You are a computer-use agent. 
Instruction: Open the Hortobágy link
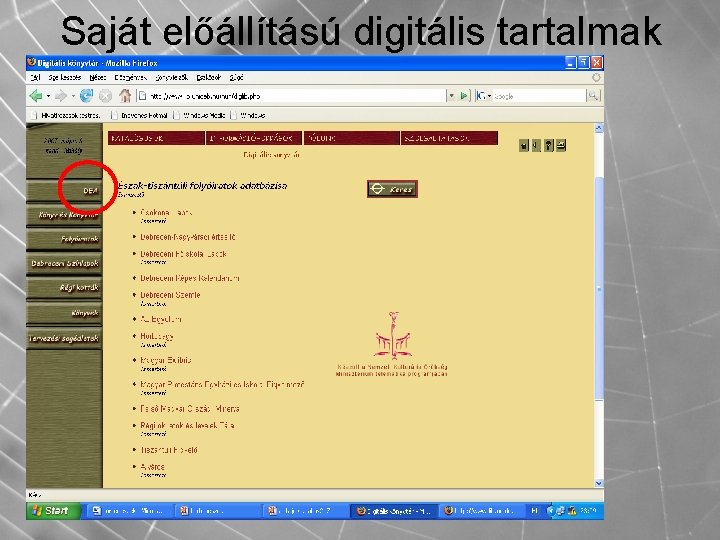tap(157, 336)
